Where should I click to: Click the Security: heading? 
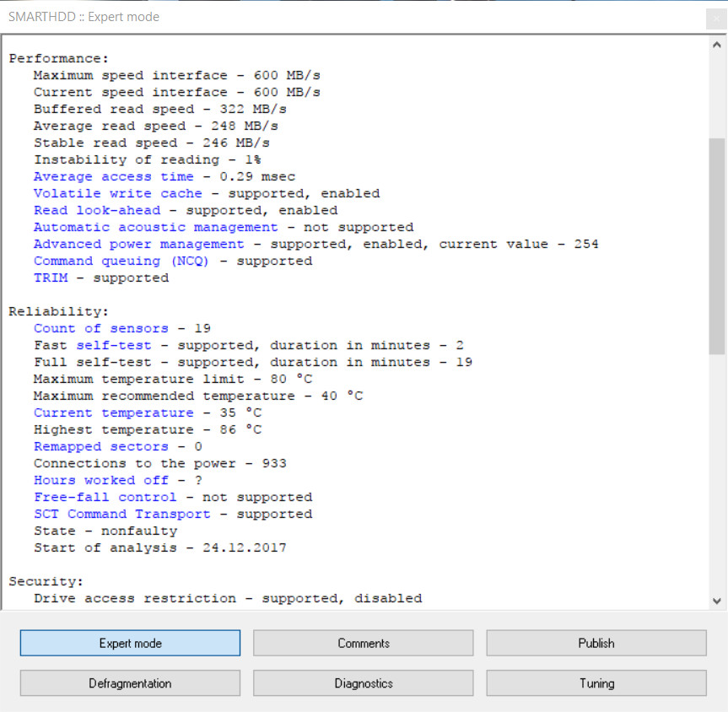(x=46, y=581)
